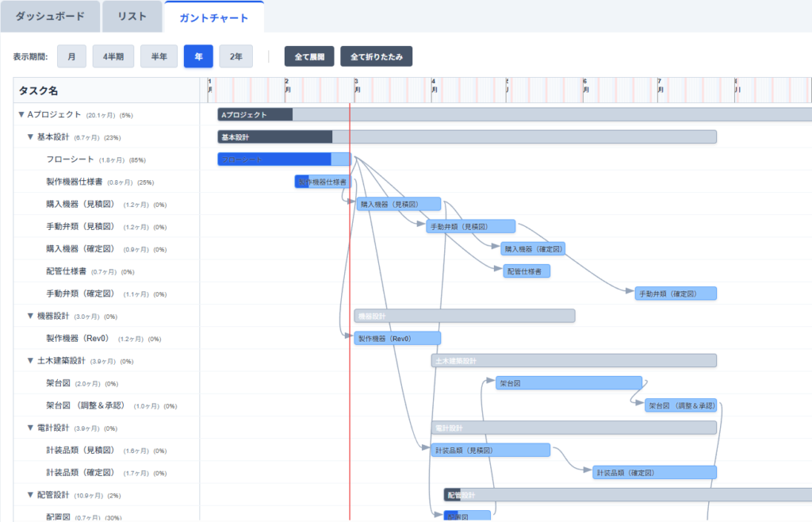Collapse the 機器設計 group
This screenshot has height=522, width=812.
tap(31, 317)
